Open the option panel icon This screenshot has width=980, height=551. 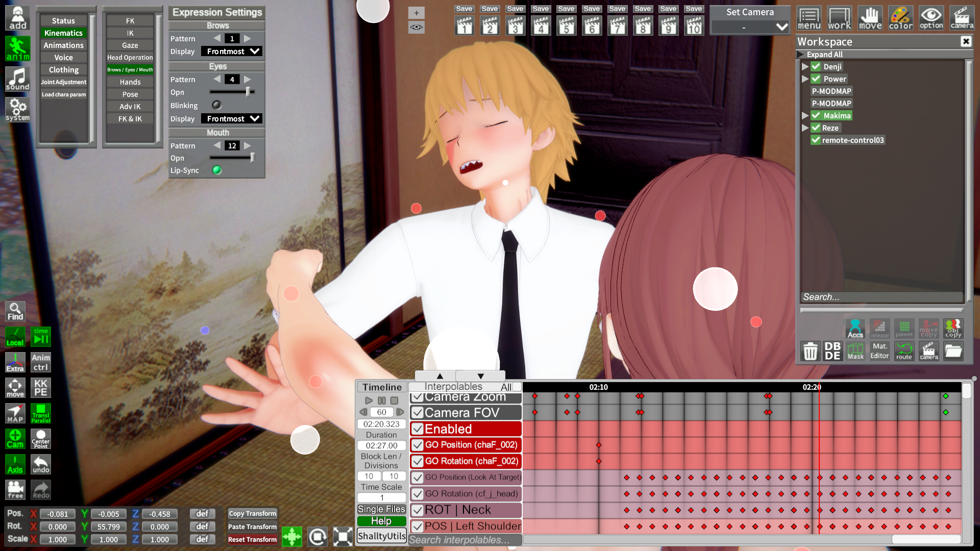click(932, 18)
